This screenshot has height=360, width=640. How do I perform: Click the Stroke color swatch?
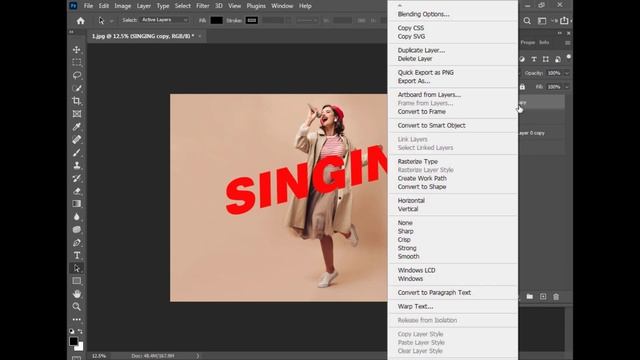pyautogui.click(x=251, y=20)
